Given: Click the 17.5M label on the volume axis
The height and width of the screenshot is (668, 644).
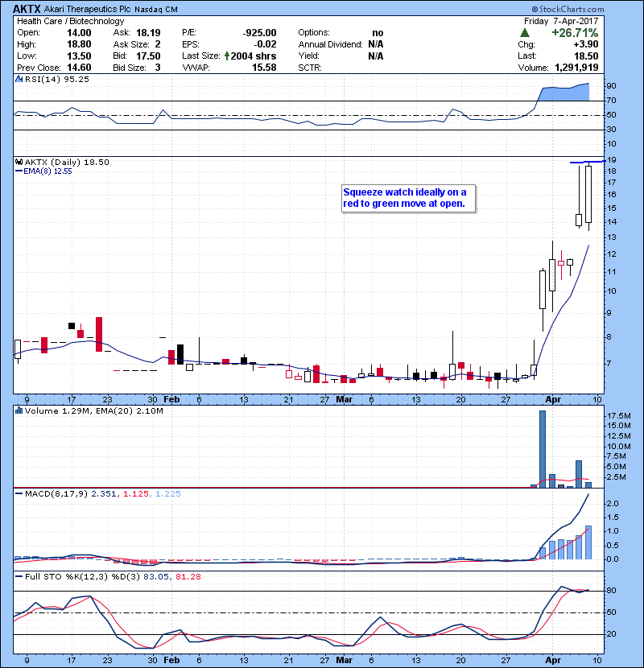Looking at the screenshot, I should click(619, 416).
